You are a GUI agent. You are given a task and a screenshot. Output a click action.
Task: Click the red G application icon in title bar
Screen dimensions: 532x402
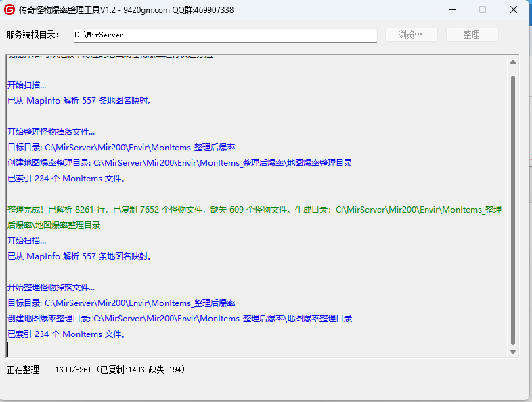coord(9,10)
